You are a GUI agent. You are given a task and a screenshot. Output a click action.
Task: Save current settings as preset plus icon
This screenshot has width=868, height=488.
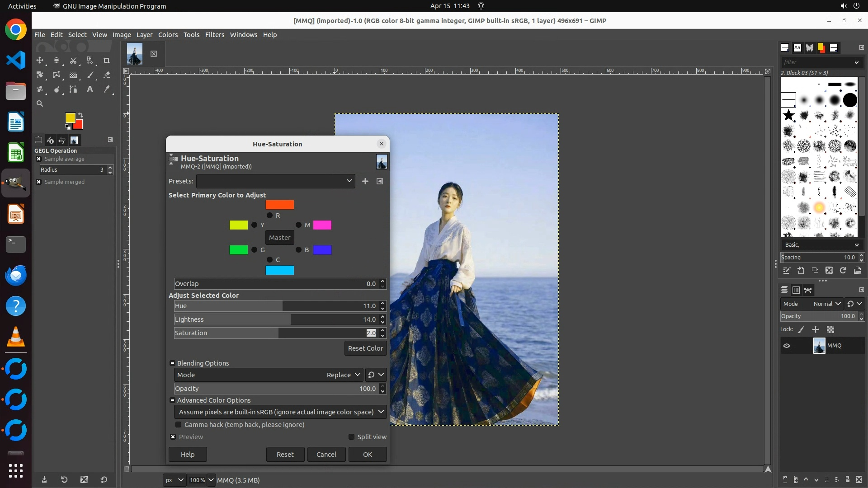click(x=365, y=181)
